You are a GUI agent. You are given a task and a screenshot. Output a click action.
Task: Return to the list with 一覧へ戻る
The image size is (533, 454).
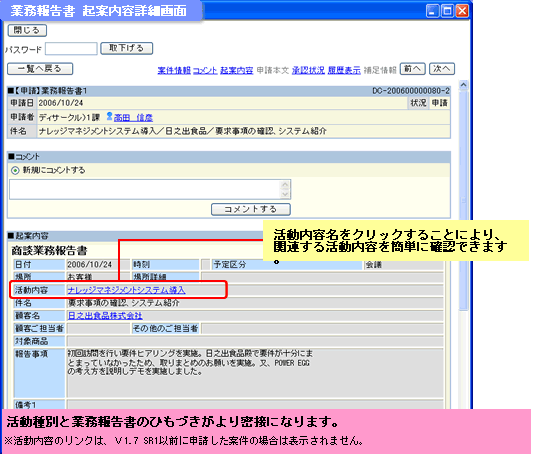[x=40, y=69]
